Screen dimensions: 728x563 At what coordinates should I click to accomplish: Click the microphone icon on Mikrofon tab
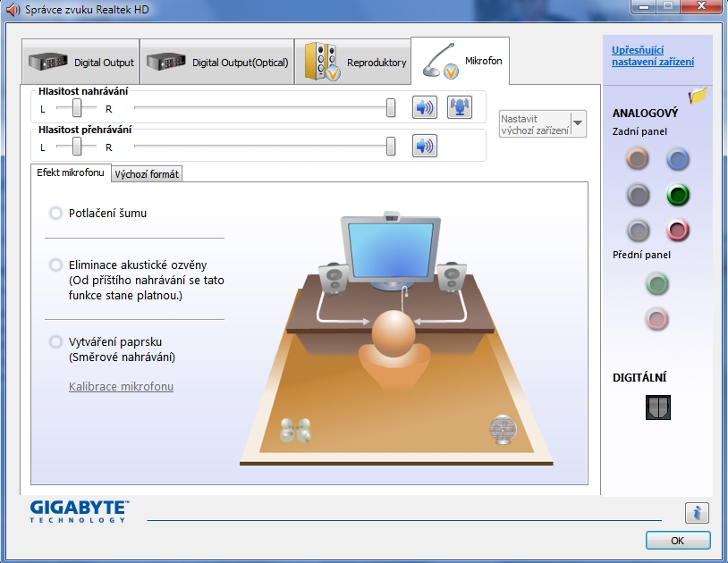[440, 61]
